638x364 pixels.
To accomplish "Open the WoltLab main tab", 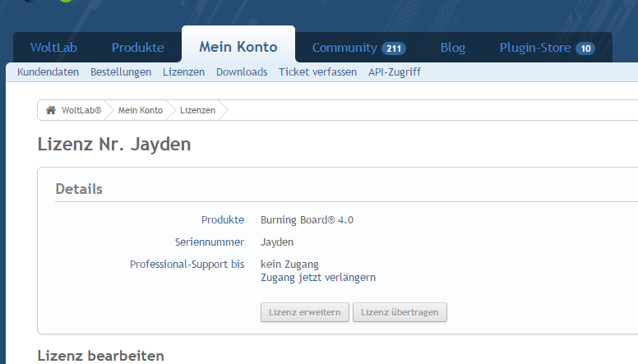I will [53, 48].
